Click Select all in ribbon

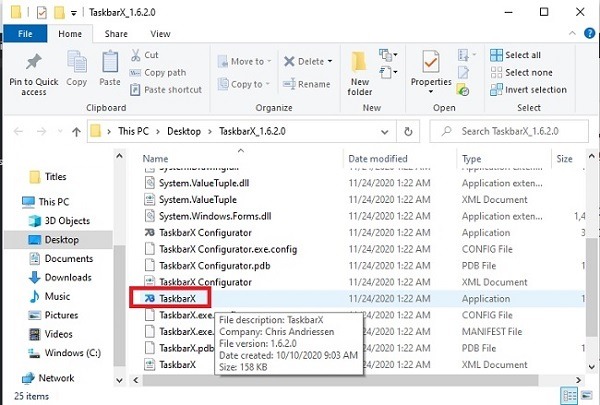pos(515,55)
